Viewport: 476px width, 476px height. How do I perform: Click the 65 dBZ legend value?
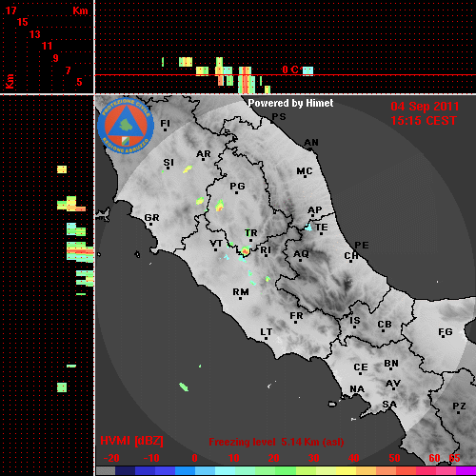(x=454, y=458)
